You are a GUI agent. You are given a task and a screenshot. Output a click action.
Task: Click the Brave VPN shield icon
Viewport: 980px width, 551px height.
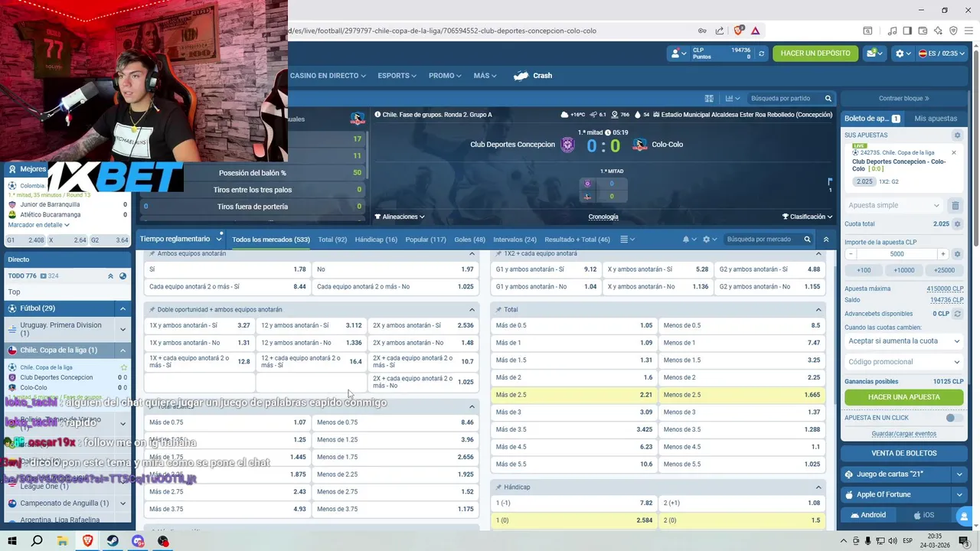[x=953, y=31]
